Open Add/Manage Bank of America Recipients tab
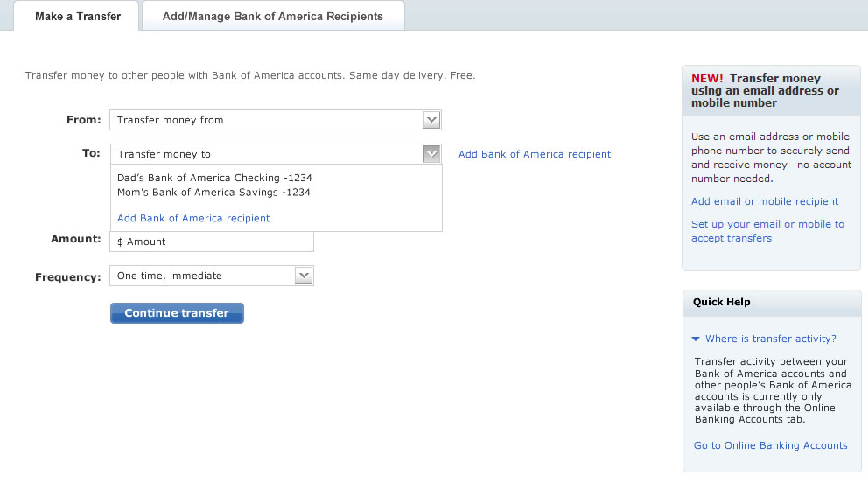This screenshot has width=868, height=483. tap(273, 16)
